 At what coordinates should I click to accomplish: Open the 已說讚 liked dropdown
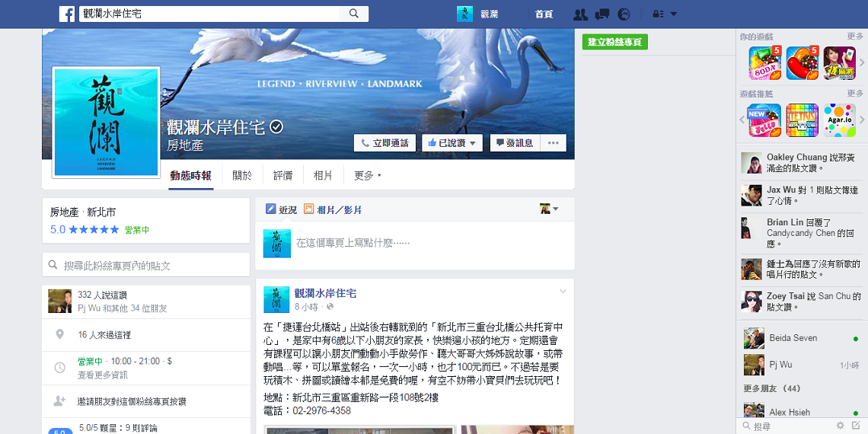(x=452, y=143)
